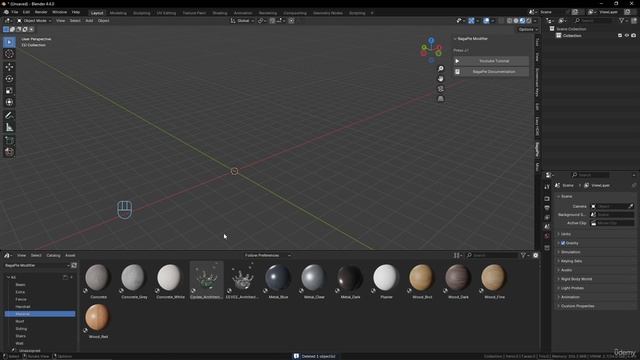Viewport: 640px width, 360px height.
Task: Open the Object Mode dropdown
Action: pos(34,21)
